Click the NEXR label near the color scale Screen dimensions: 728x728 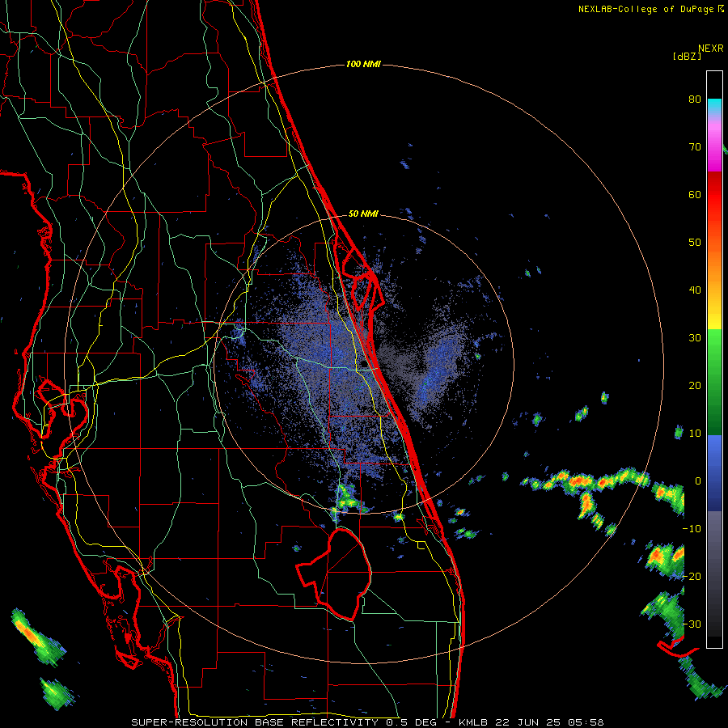(711, 49)
